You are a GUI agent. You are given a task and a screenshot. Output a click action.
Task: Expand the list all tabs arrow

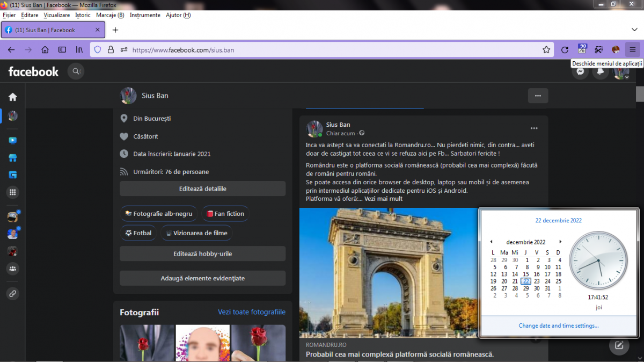(634, 30)
